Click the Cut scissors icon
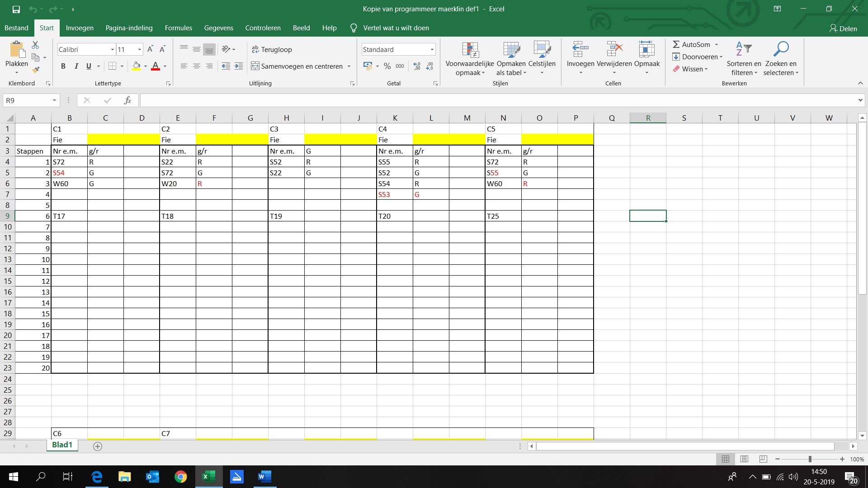This screenshot has width=868, height=488. point(35,45)
